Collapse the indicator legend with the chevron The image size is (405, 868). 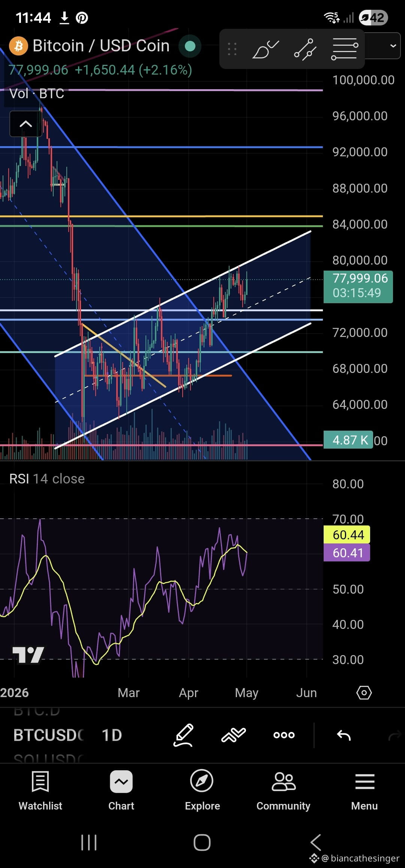point(25,124)
